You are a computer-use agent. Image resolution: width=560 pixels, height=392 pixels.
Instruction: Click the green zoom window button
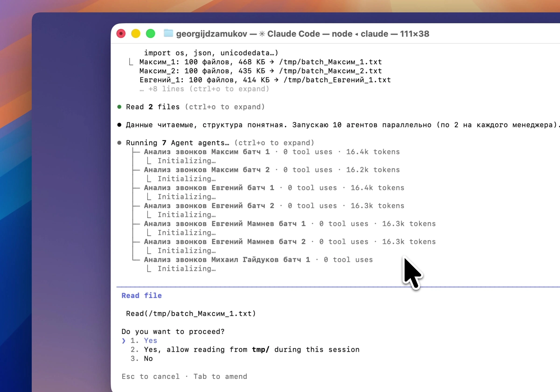pos(150,33)
